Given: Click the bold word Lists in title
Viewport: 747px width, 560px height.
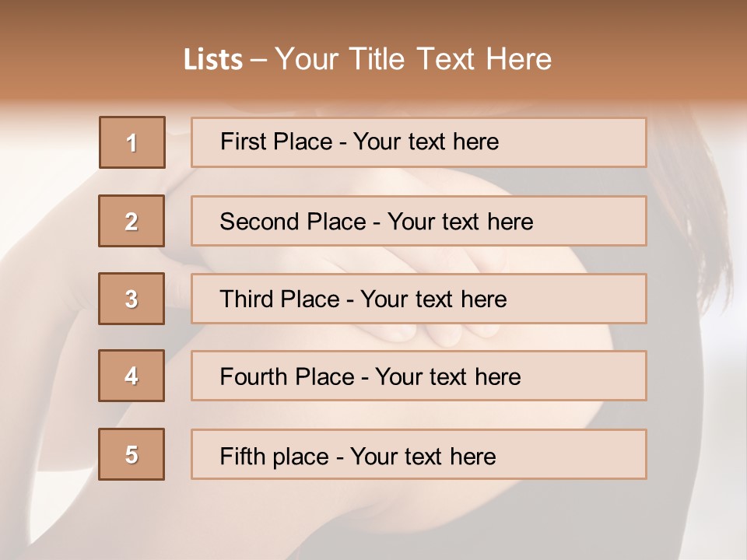Looking at the screenshot, I should click(x=213, y=59).
